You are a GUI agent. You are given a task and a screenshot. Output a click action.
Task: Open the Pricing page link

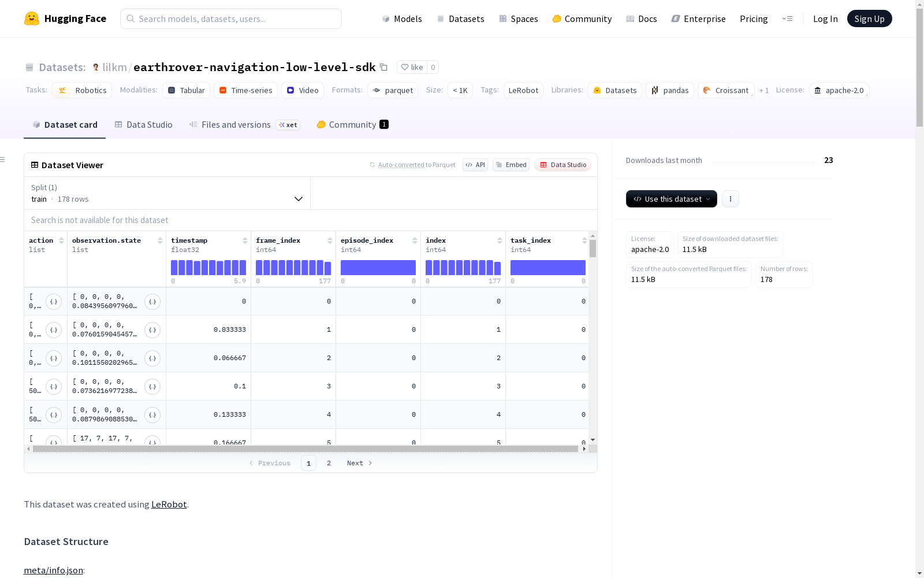[x=754, y=18]
